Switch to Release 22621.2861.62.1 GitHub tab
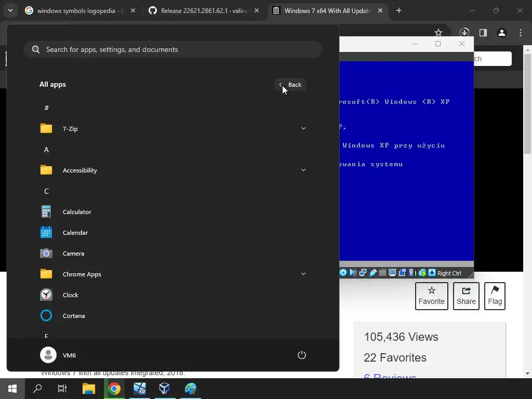The width and height of the screenshot is (532, 399). pyautogui.click(x=204, y=11)
